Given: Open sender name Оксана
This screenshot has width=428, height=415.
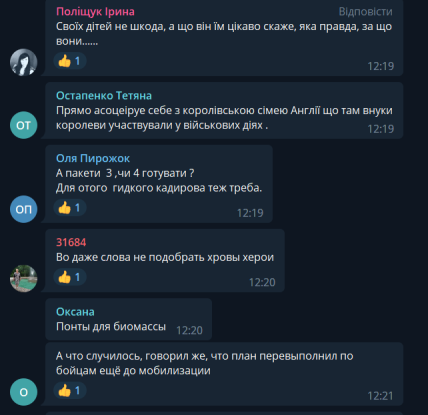Looking at the screenshot, I should point(75,312).
